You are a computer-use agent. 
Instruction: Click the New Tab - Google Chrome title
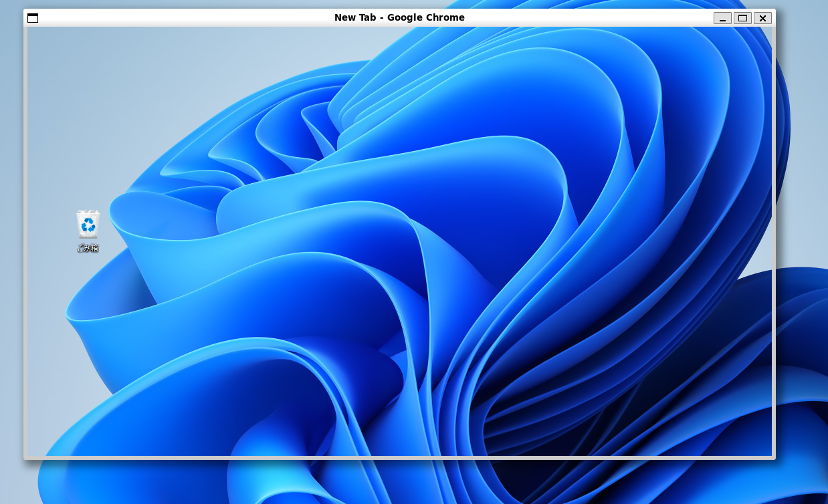point(399,17)
